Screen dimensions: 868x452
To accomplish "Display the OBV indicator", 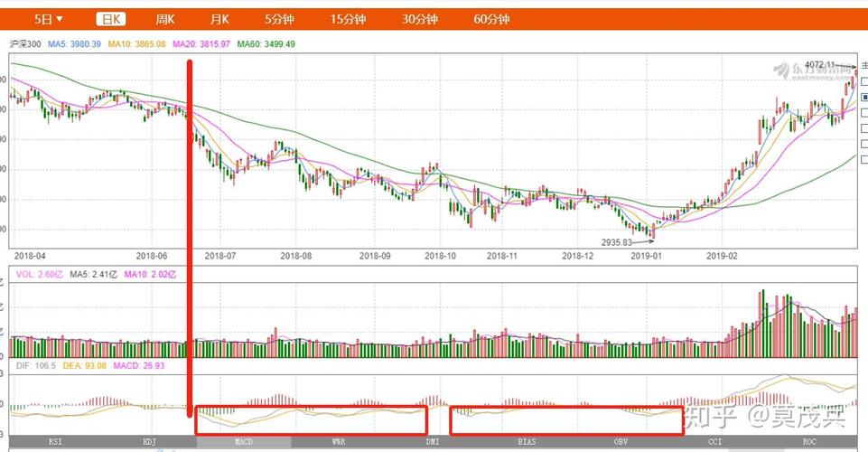I will 621,442.
